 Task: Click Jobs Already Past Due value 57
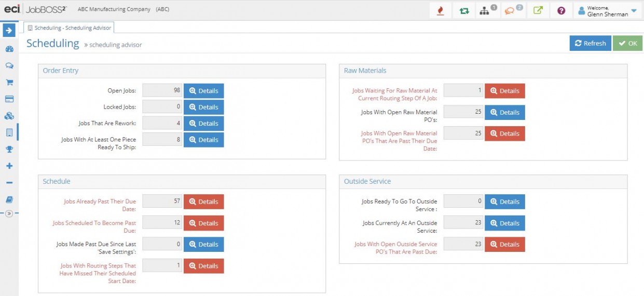pyautogui.click(x=162, y=201)
